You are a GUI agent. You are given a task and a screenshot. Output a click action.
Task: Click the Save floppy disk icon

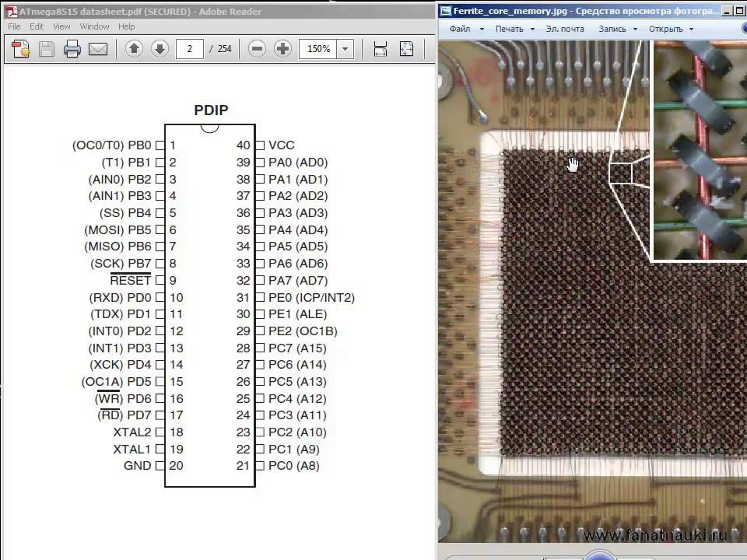click(46, 48)
